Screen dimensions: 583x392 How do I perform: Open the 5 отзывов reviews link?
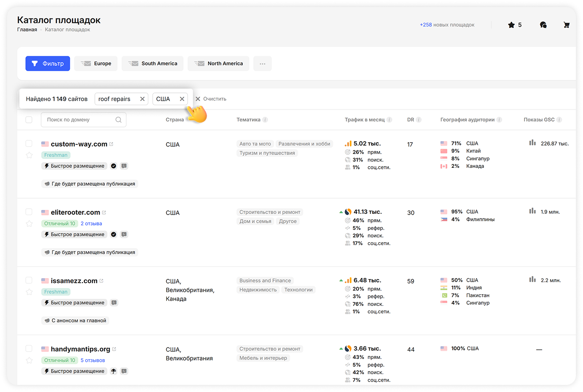click(x=92, y=360)
